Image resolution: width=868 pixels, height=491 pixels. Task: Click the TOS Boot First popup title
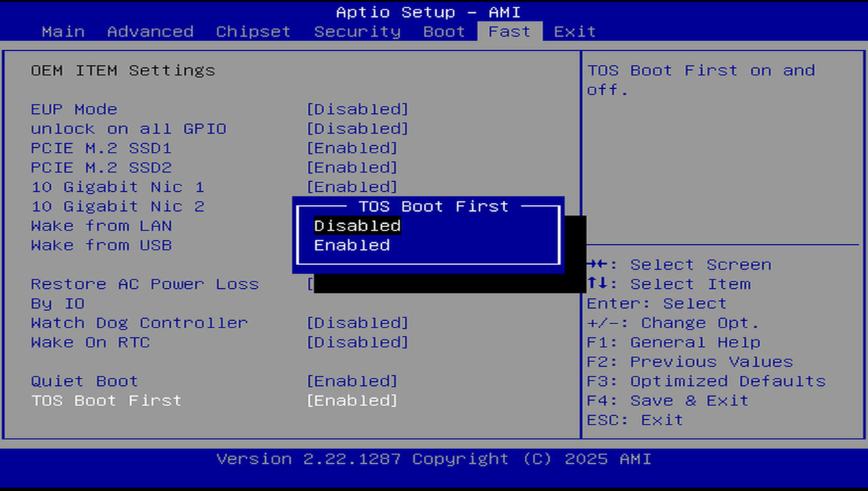pyautogui.click(x=433, y=206)
